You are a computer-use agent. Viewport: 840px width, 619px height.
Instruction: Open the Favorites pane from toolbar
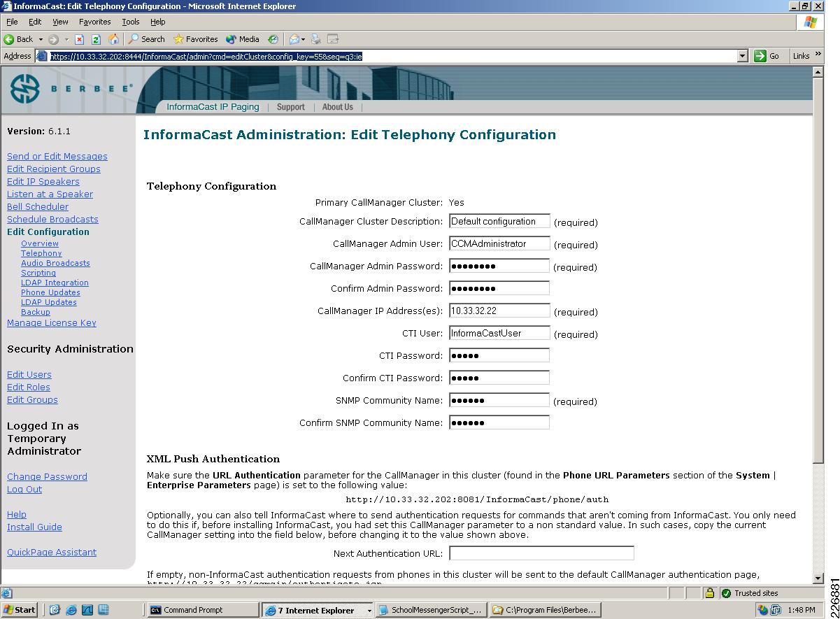196,39
